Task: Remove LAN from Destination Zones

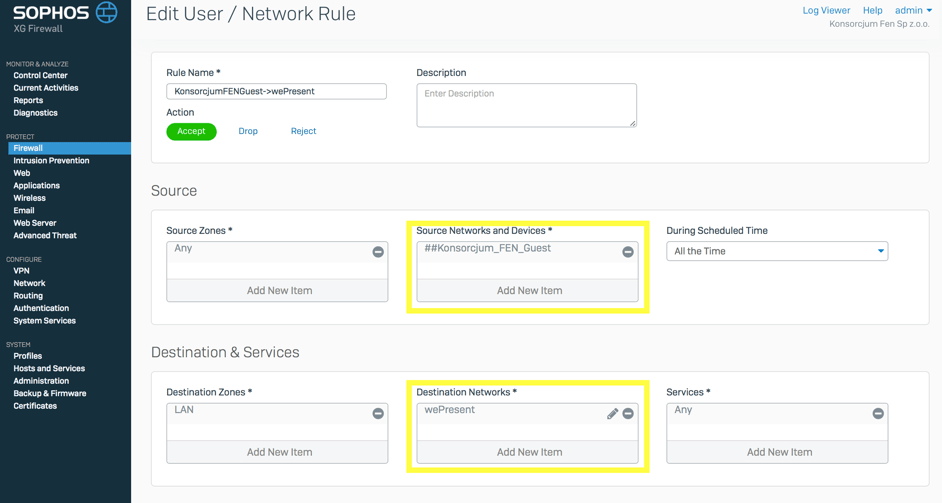Action: [x=378, y=413]
